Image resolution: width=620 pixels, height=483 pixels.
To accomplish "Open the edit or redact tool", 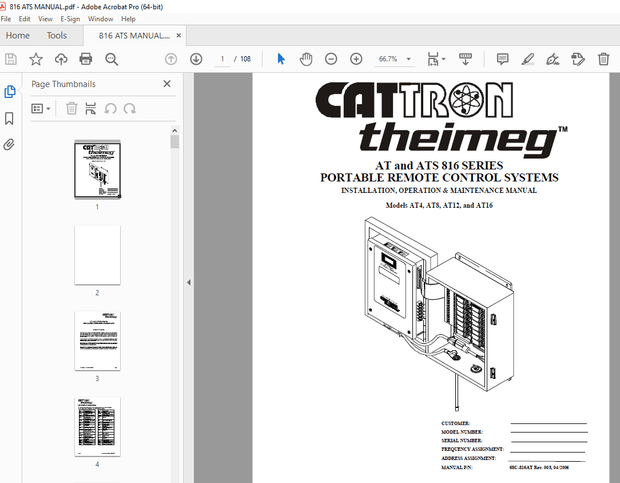I will (x=578, y=59).
